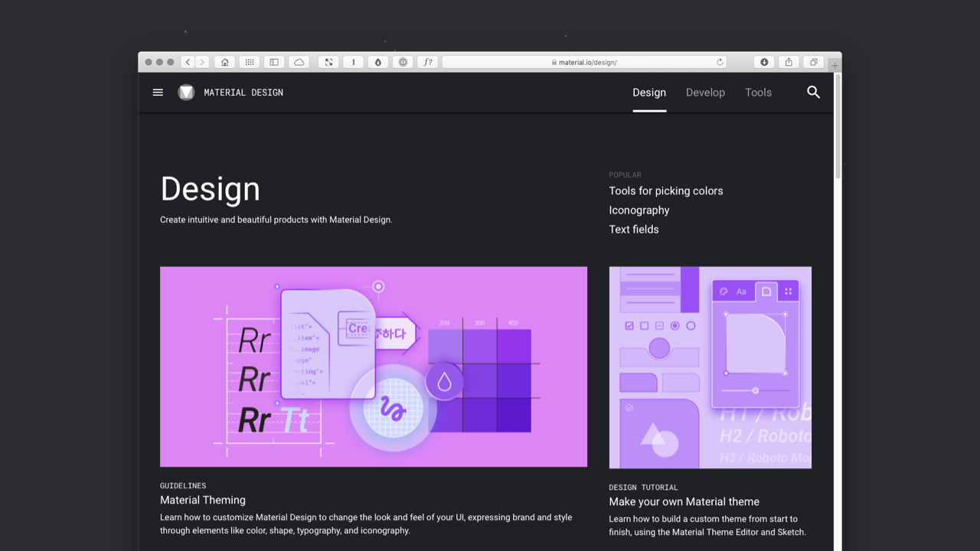The width and height of the screenshot is (980, 551).
Task: Open the site search magnifier icon
Action: [813, 93]
